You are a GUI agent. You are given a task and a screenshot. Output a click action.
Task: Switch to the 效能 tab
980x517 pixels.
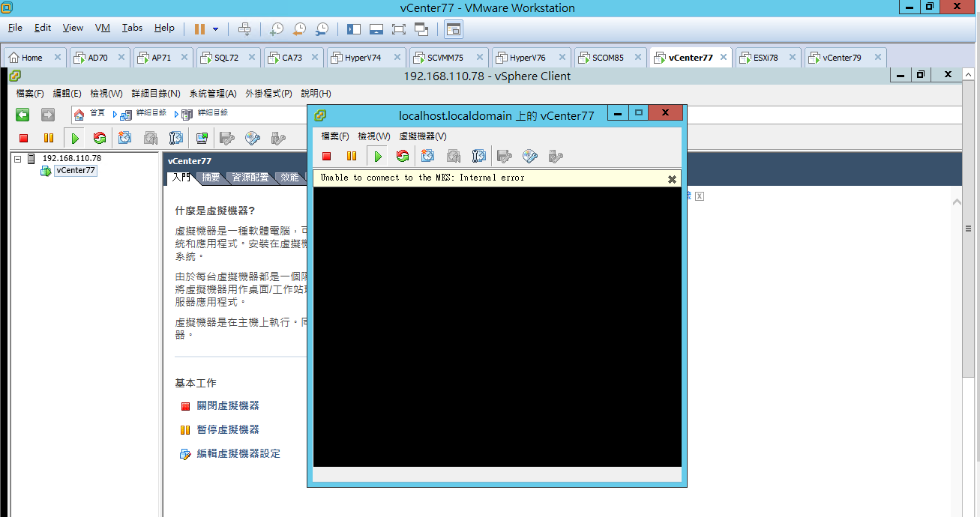[289, 178]
